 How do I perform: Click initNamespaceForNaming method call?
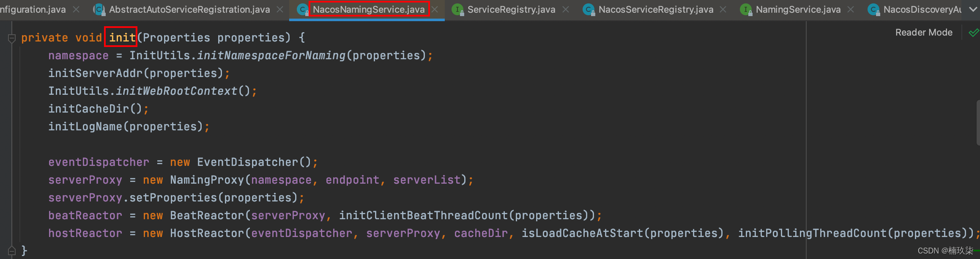tap(271, 55)
